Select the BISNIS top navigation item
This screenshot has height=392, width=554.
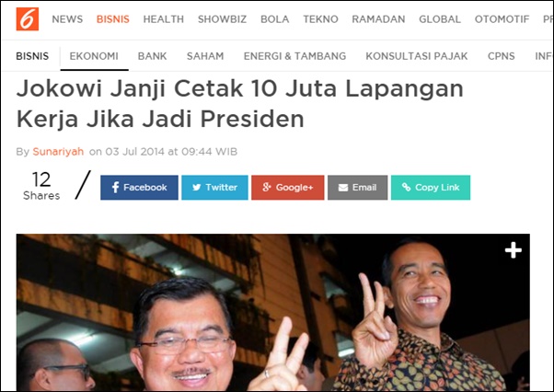pos(113,19)
